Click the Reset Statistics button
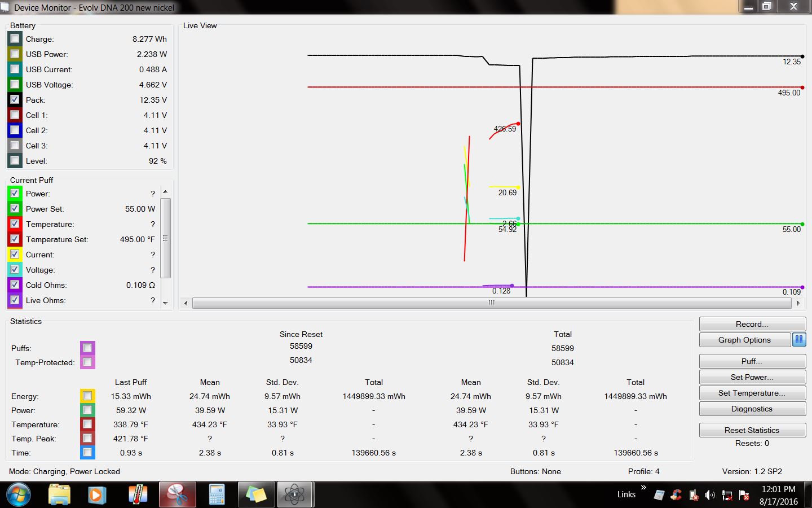 752,430
